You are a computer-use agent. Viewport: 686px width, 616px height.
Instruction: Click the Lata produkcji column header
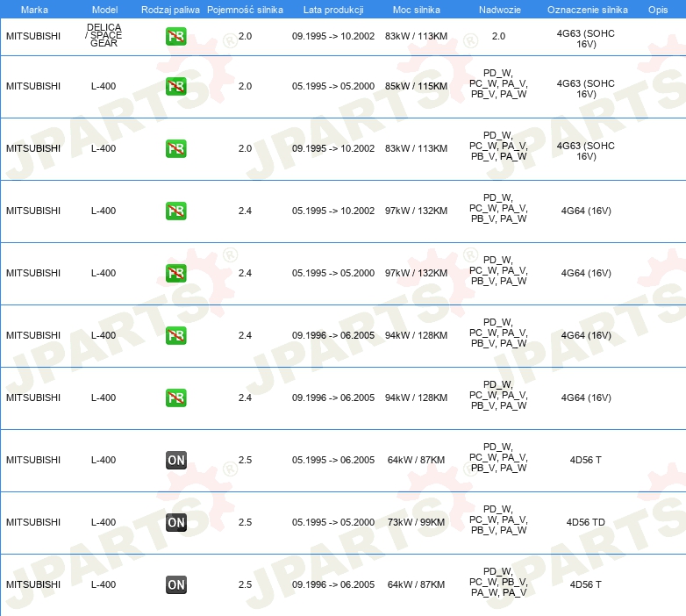333,10
